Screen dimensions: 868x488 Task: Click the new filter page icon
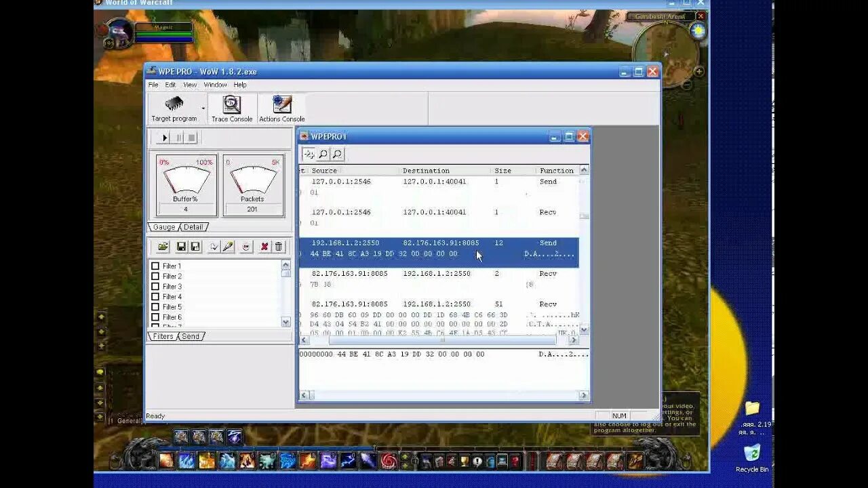tap(214, 247)
